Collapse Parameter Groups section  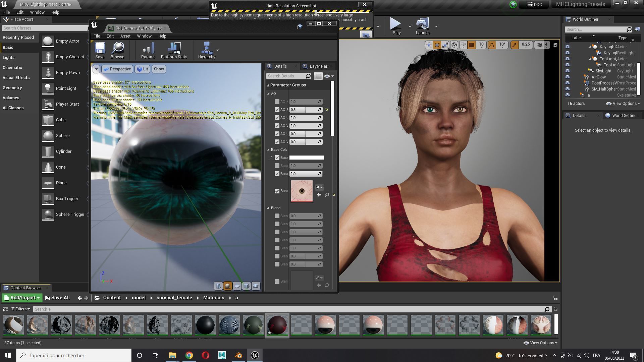pos(268,85)
